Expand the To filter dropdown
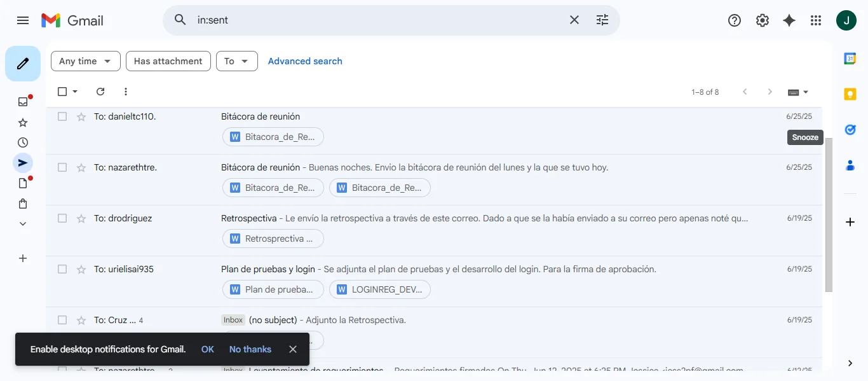The height and width of the screenshot is (381, 868). (236, 61)
